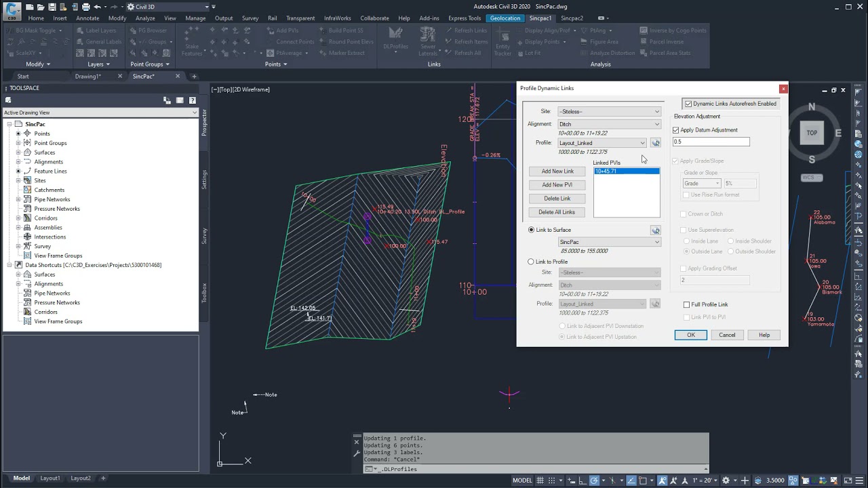Viewport: 868px width, 488px height.
Task: Check the Full Profile Link checkbox
Action: pos(686,305)
